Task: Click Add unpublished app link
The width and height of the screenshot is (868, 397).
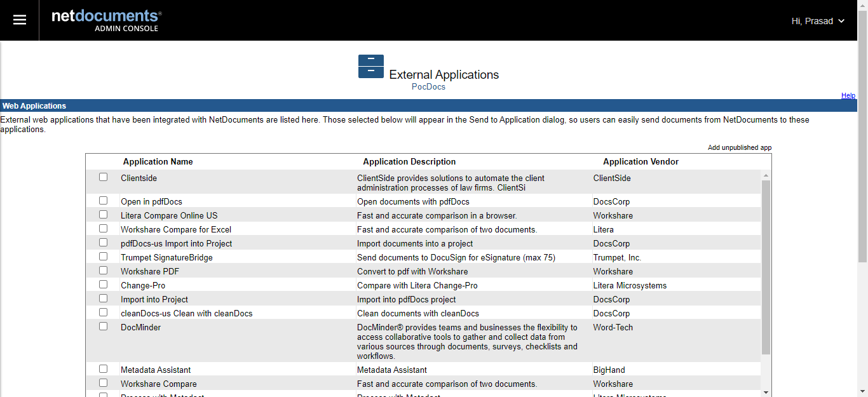Action: (x=740, y=147)
